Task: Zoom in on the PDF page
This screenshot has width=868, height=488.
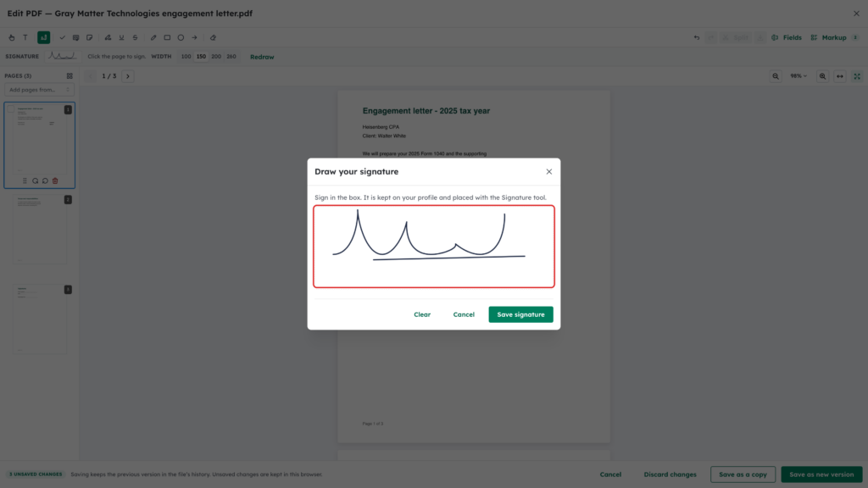Action: [x=822, y=76]
